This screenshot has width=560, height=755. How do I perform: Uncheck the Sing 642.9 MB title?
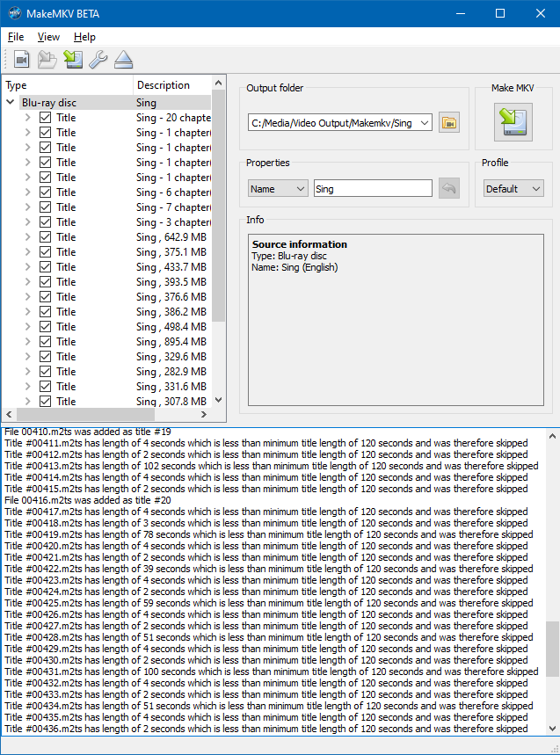click(46, 237)
